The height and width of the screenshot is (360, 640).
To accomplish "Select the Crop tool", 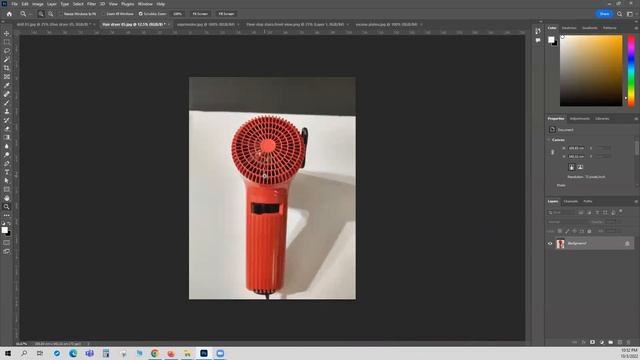I will pyautogui.click(x=7, y=68).
